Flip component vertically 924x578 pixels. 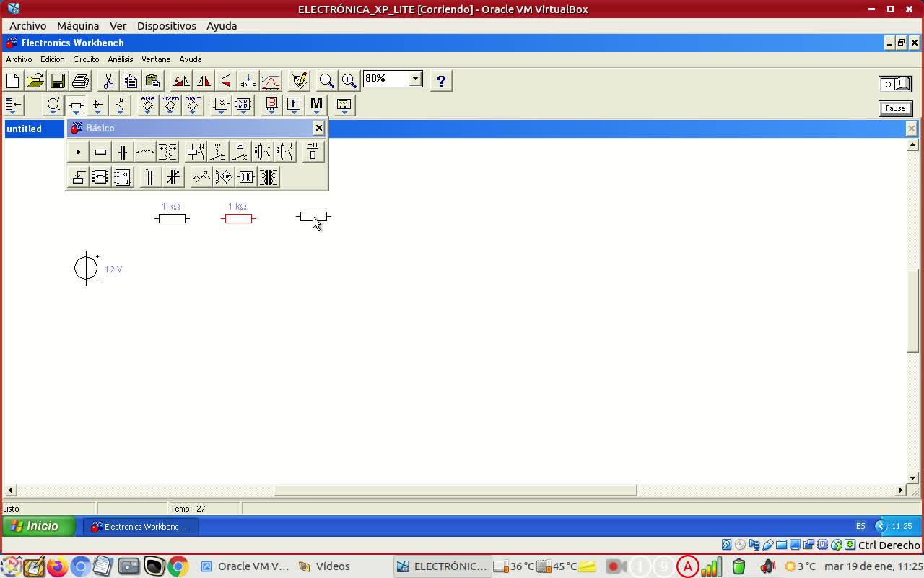[x=226, y=81]
